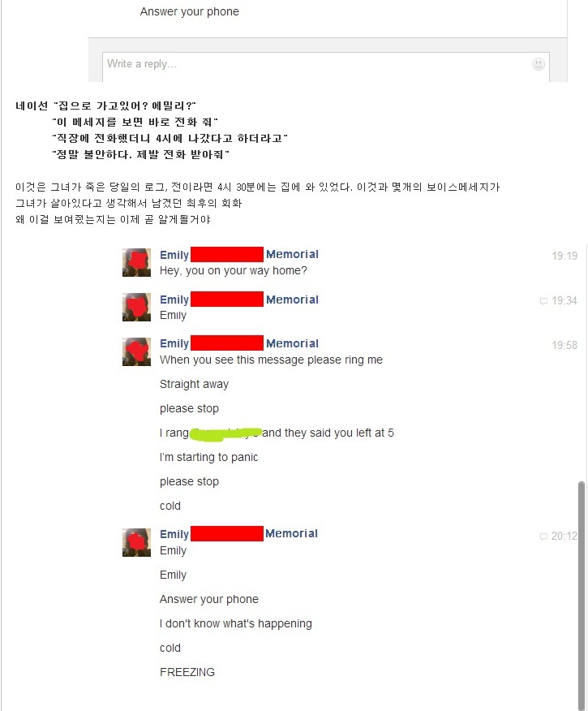
Task: Open the profile picture on 19:19 message
Action: pos(136,262)
